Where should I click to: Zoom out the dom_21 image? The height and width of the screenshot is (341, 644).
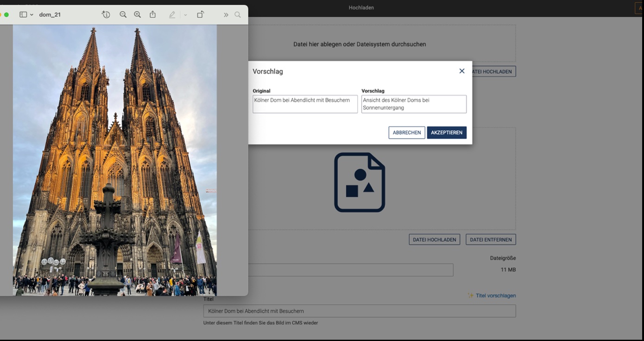pyautogui.click(x=123, y=15)
